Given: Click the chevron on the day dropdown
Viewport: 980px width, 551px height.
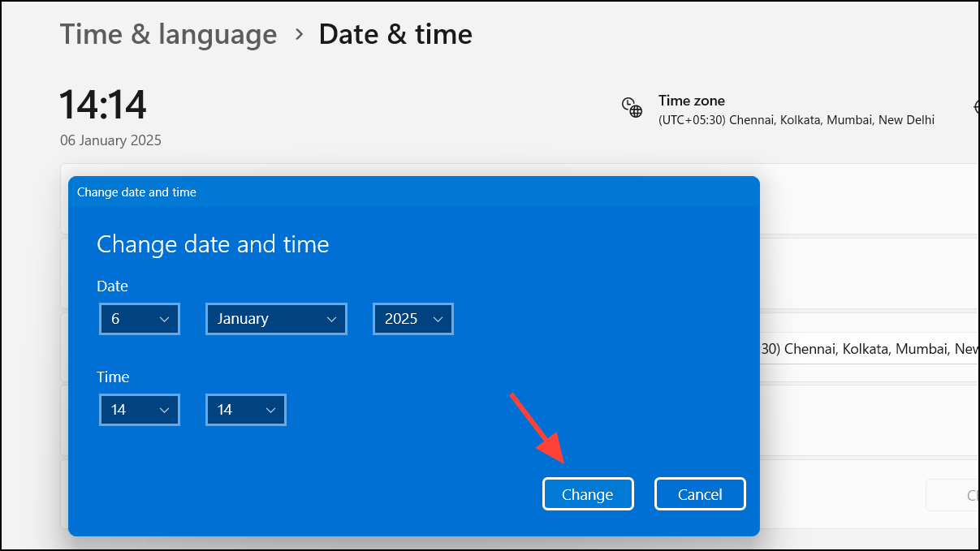Looking at the screenshot, I should click(166, 318).
